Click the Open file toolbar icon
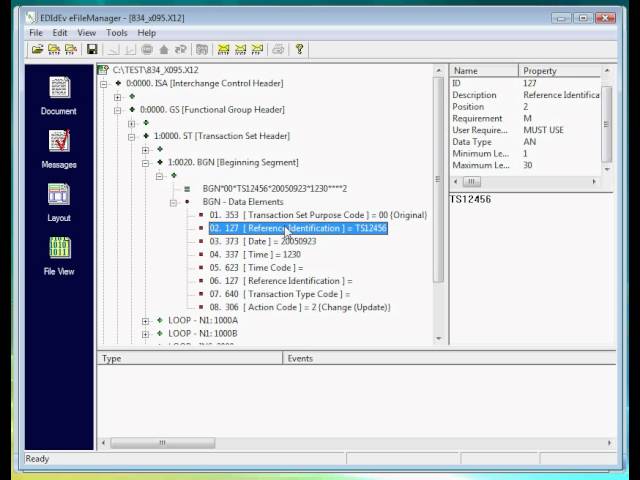The image size is (640, 480). pyautogui.click(x=37, y=49)
